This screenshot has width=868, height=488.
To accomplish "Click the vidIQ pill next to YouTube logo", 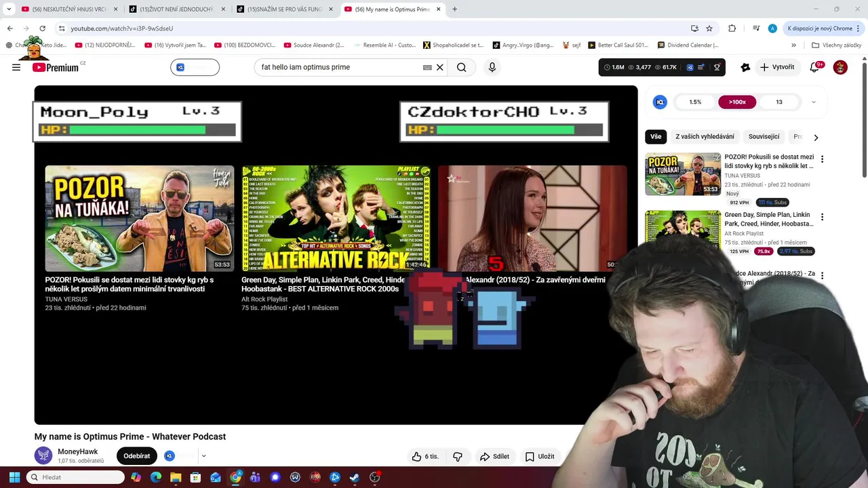I will point(195,67).
